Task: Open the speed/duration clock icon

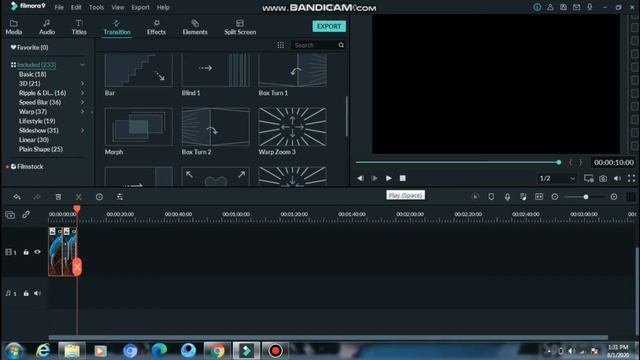Action: (99, 197)
